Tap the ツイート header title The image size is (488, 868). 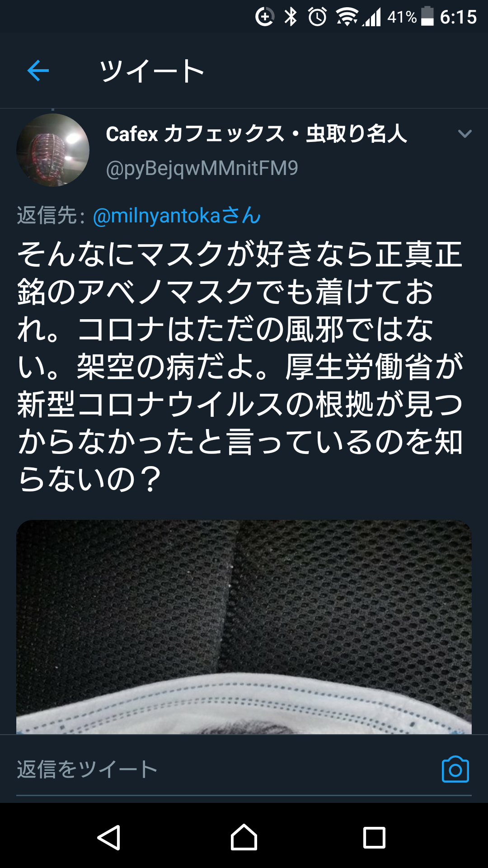tap(152, 71)
